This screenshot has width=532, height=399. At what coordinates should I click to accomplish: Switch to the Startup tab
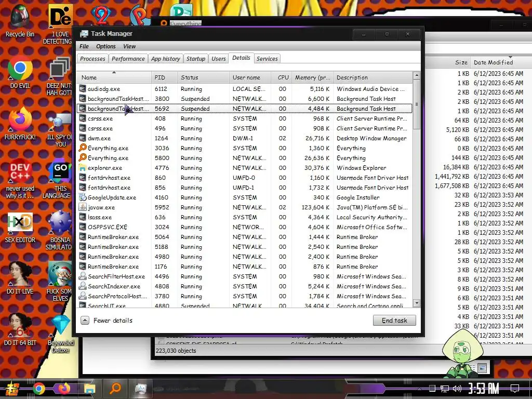coord(196,59)
